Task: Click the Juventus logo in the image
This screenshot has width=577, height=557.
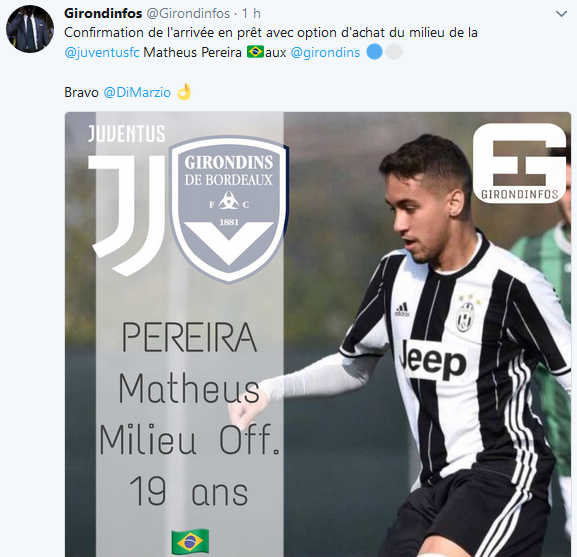Action: 127,201
